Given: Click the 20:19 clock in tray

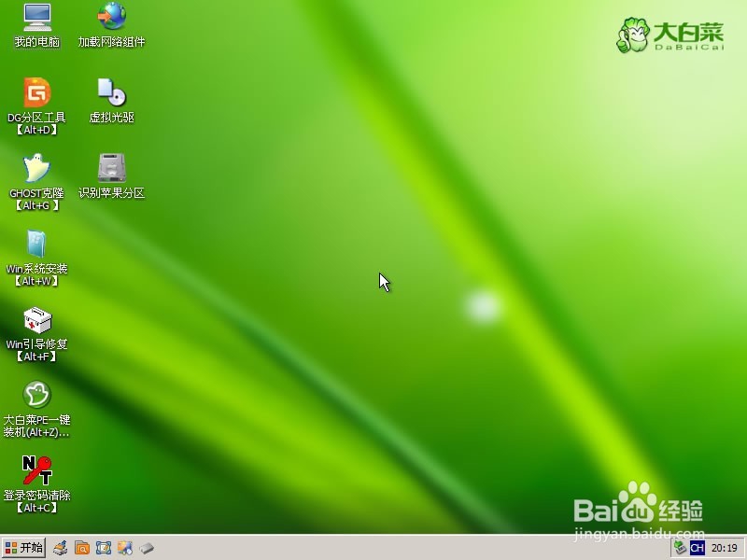Looking at the screenshot, I should tap(725, 548).
